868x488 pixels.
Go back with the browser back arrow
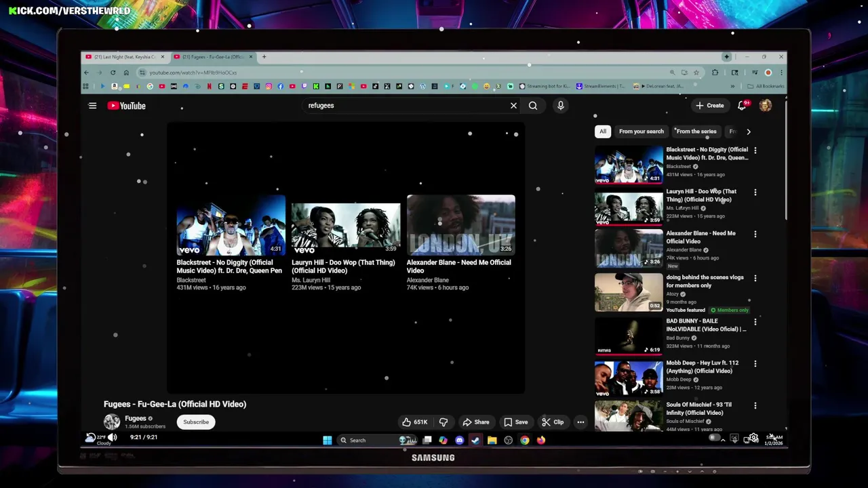click(86, 73)
